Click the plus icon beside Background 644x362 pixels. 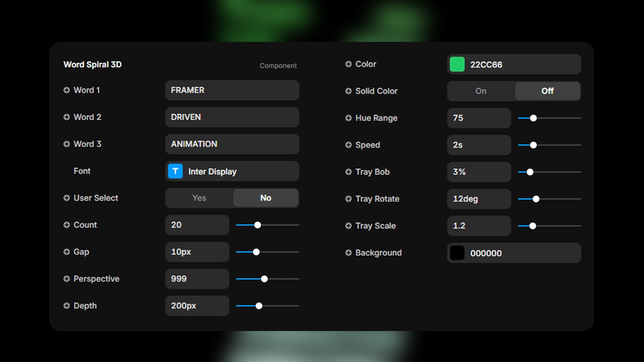pos(348,253)
